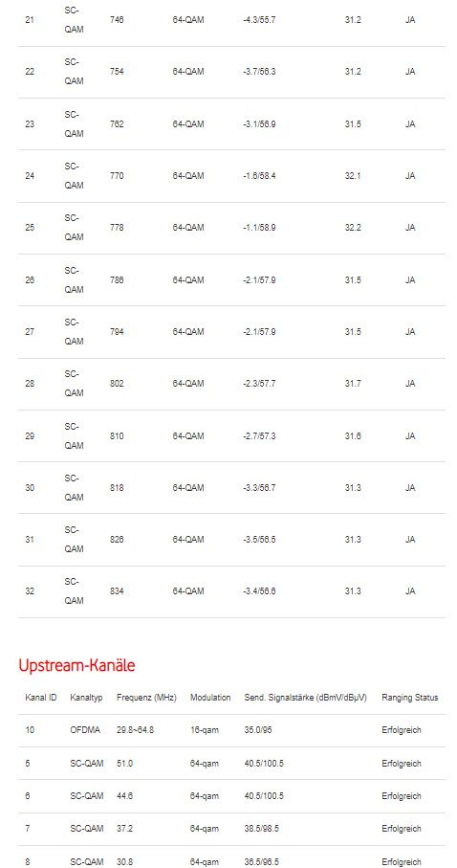
Task: Click the Frequenz (MHz) column header
Action: click(146, 698)
